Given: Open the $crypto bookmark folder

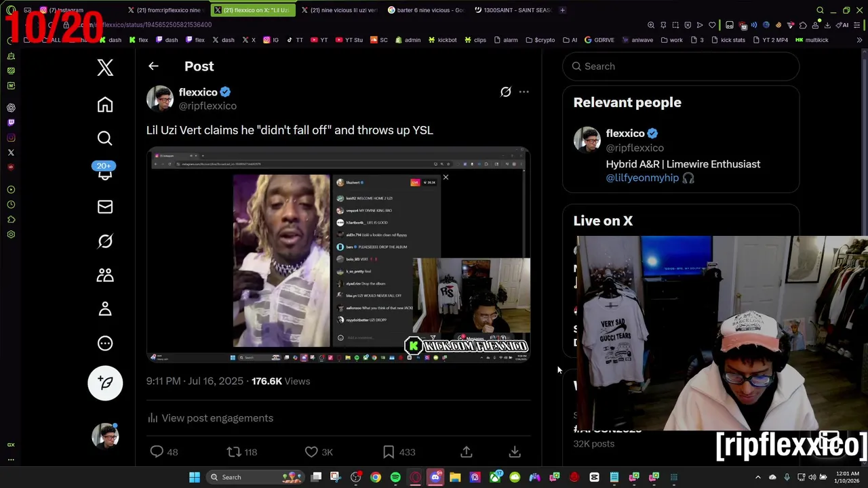Looking at the screenshot, I should pos(540,40).
